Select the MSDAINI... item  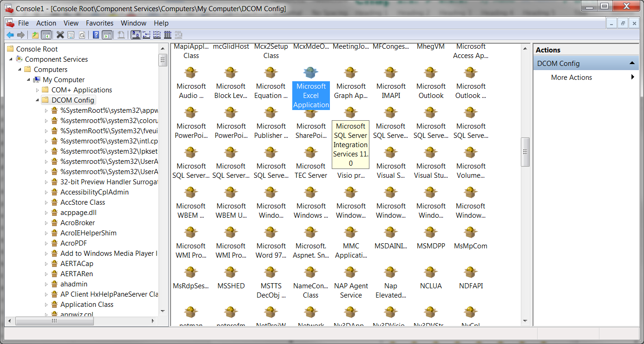click(x=391, y=238)
